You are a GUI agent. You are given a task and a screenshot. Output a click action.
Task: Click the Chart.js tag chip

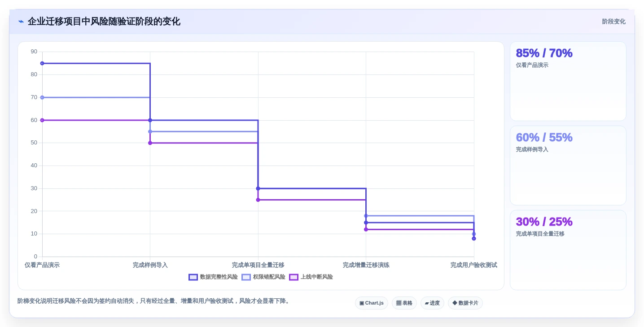(x=372, y=303)
